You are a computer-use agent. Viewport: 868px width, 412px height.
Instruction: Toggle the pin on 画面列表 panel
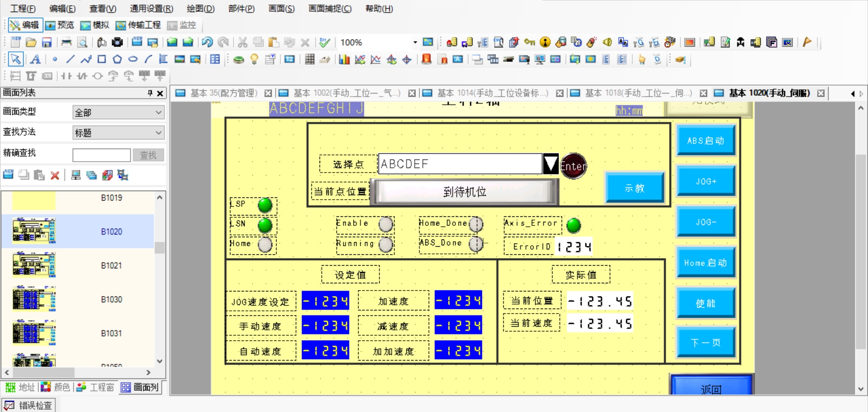150,93
